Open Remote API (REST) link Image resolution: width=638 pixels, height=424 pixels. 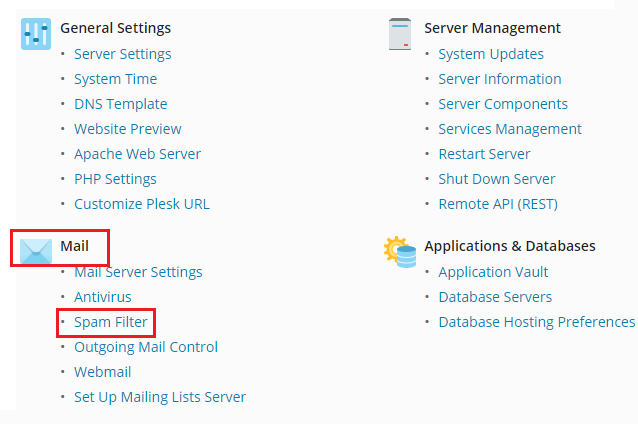pos(497,204)
